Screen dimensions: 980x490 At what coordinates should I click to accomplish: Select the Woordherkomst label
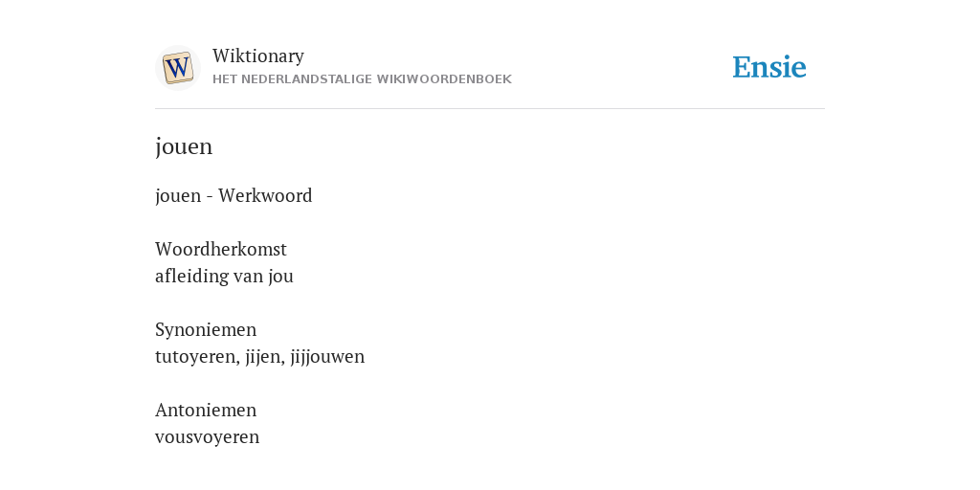(221, 250)
